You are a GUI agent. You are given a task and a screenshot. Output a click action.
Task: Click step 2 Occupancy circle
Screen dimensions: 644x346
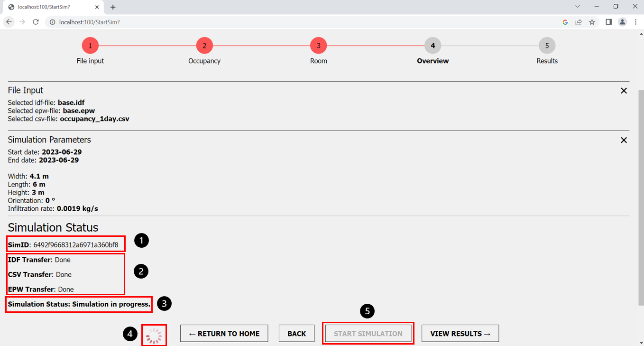click(204, 46)
